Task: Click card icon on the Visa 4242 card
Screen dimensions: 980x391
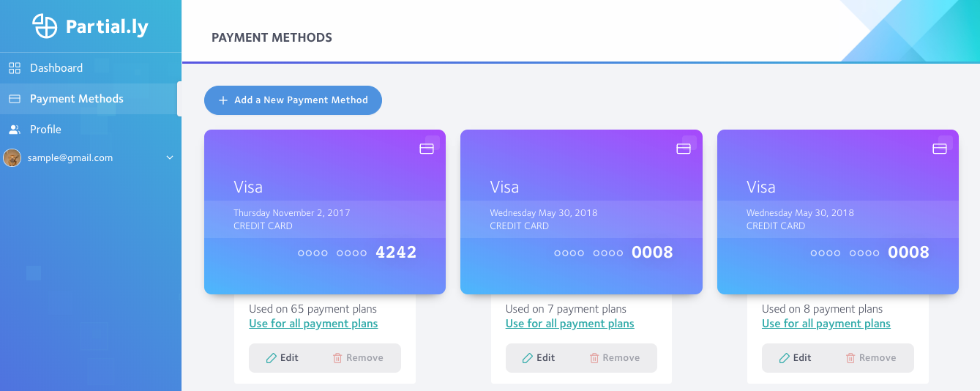Action: (427, 149)
